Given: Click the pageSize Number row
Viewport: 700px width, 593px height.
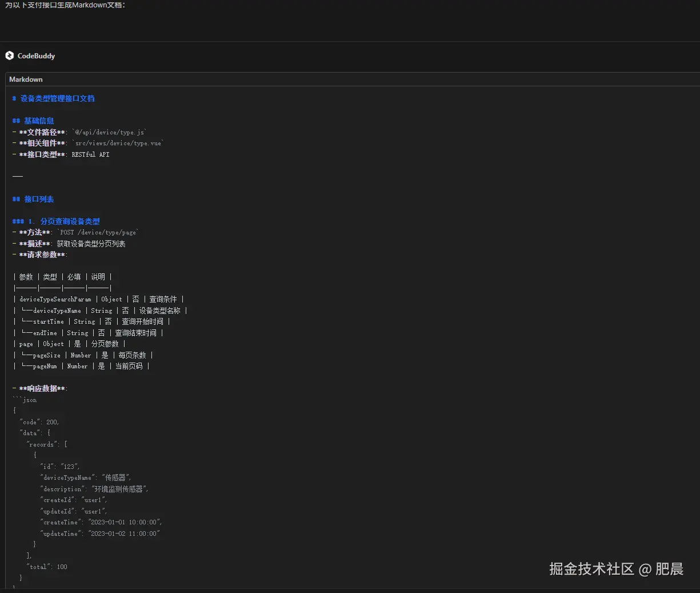Looking at the screenshot, I should click(x=83, y=355).
